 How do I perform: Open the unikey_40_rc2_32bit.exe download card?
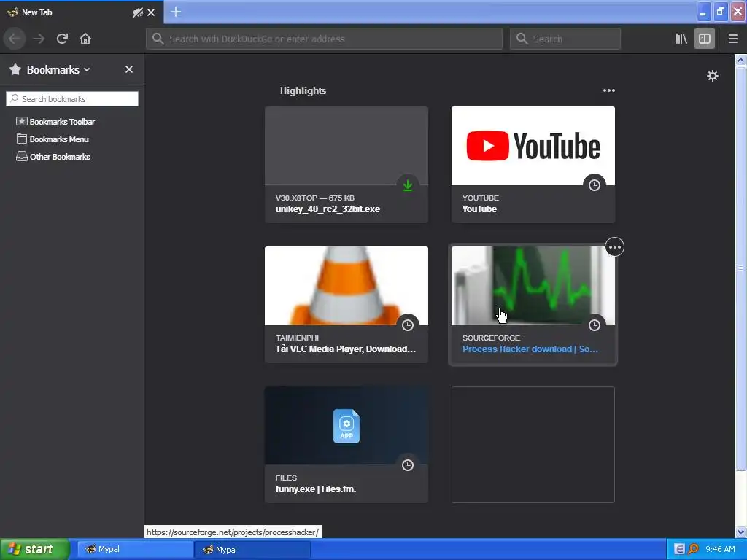(347, 165)
